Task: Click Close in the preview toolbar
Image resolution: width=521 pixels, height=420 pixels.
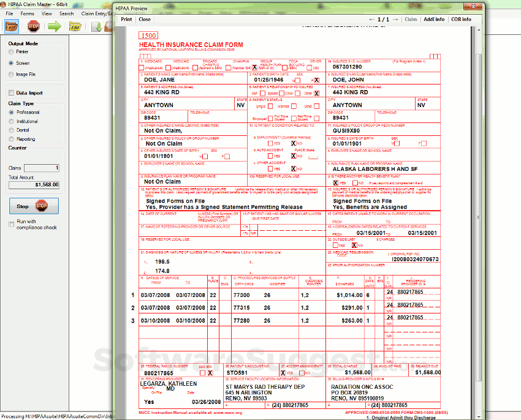Action: tap(145, 19)
